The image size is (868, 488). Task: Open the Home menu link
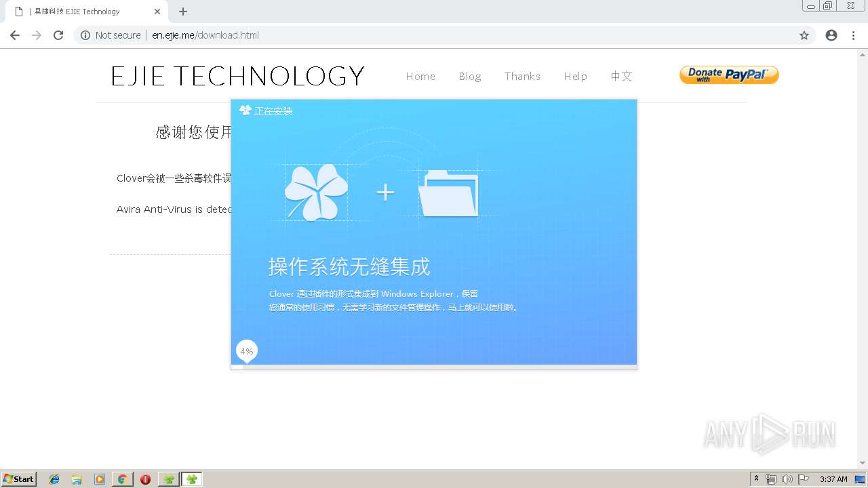(x=420, y=76)
